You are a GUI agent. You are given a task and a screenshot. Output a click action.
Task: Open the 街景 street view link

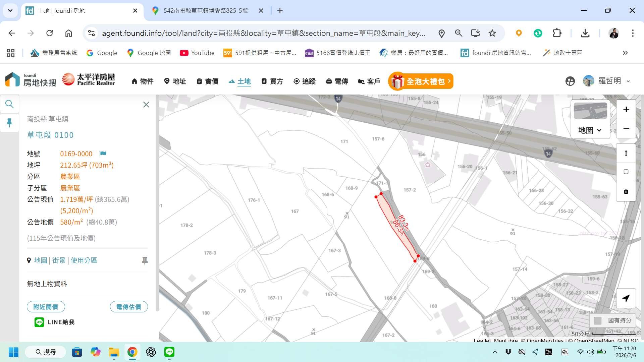tap(59, 260)
